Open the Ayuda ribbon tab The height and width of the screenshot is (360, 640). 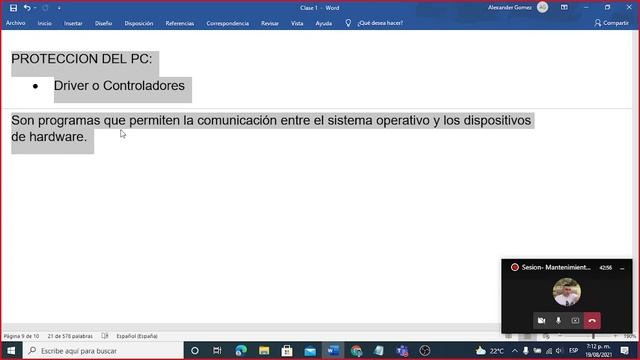(x=323, y=23)
